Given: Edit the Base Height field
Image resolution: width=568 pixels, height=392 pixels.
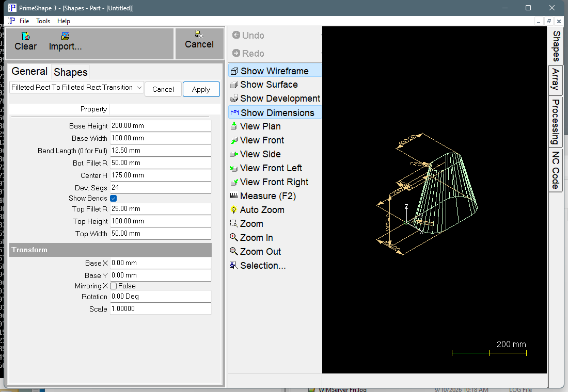Looking at the screenshot, I should 161,126.
